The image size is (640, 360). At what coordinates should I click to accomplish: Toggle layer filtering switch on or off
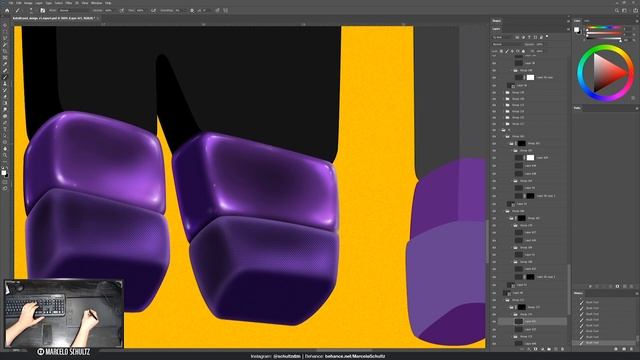(547, 37)
